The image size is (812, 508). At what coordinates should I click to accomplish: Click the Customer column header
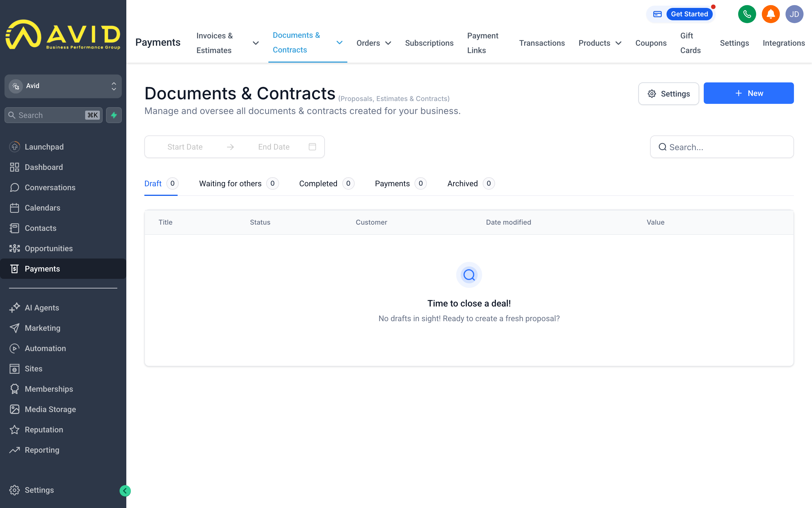pyautogui.click(x=371, y=222)
